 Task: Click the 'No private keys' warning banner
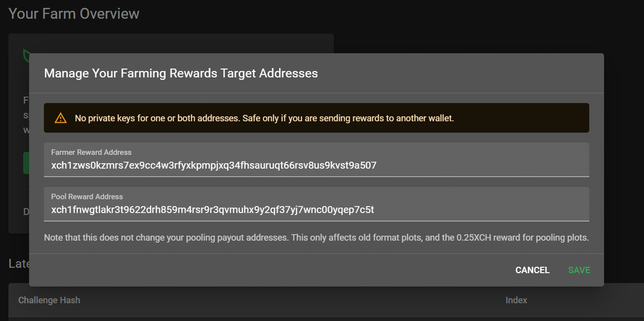[x=317, y=117]
